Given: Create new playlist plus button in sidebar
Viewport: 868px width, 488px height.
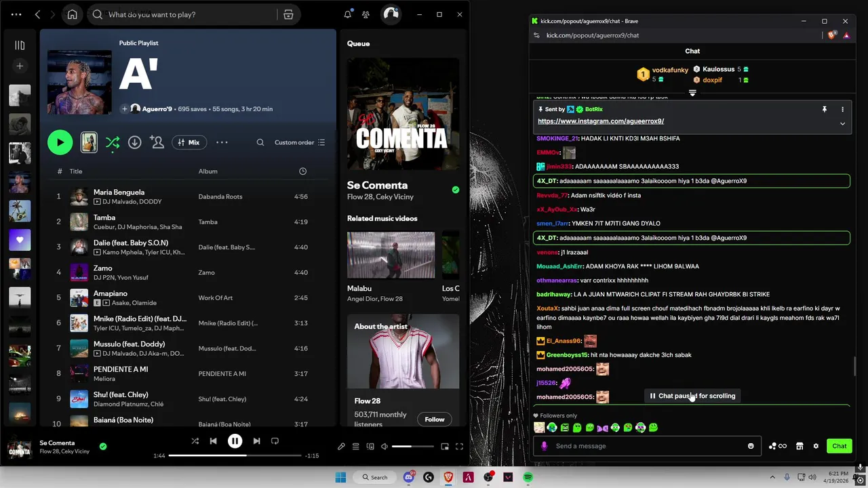Looking at the screenshot, I should 20,66.
